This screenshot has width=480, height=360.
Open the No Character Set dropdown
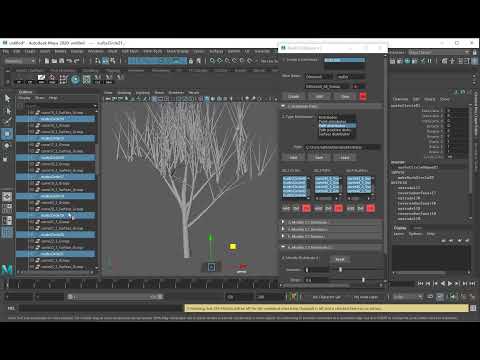coord(326,297)
